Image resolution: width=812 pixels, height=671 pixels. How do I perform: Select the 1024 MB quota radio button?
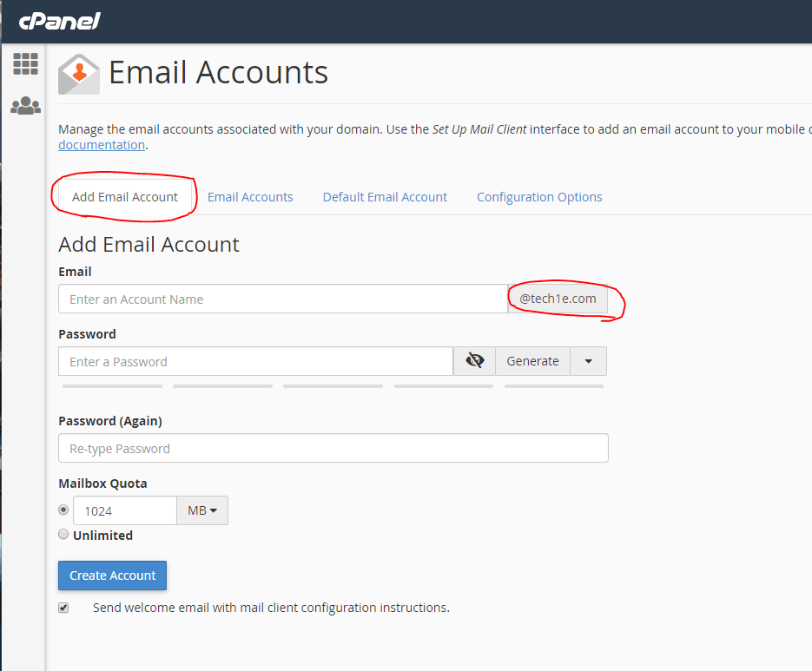[63, 510]
